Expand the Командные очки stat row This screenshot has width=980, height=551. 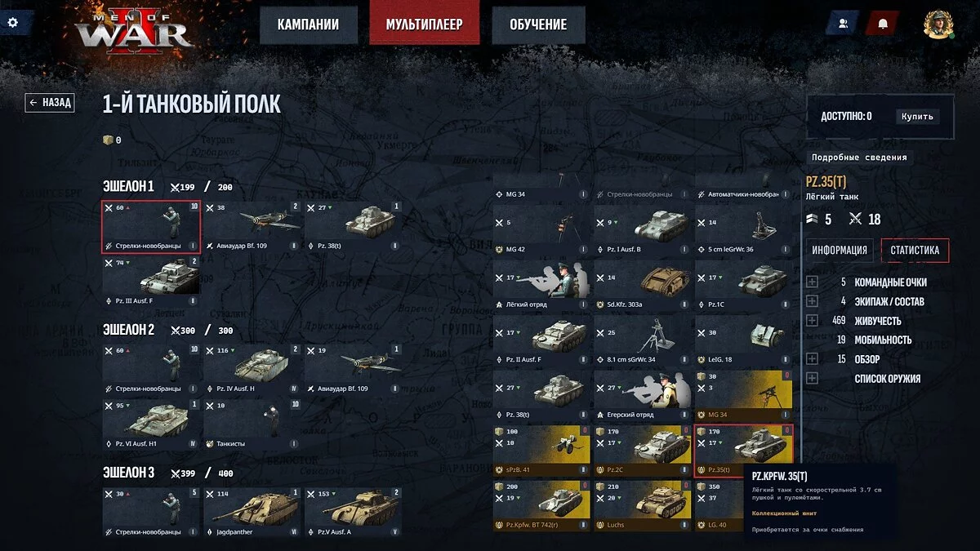point(812,282)
